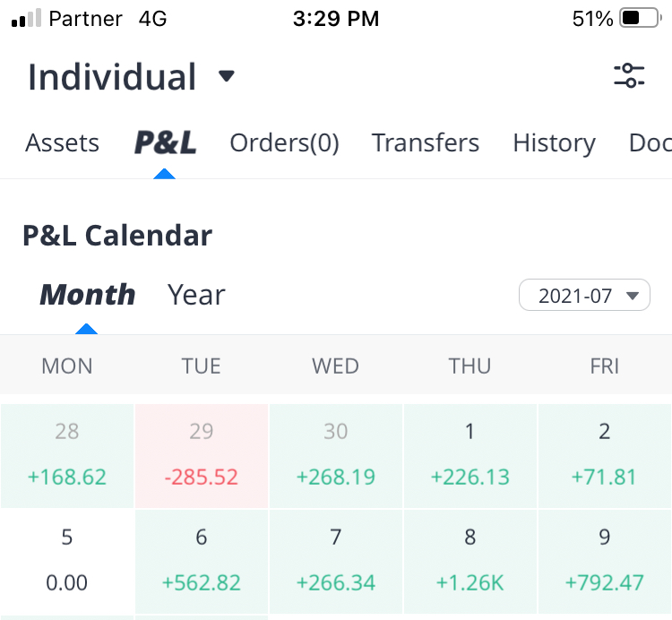
Task: Open the 2021-07 month selector
Action: click(584, 295)
